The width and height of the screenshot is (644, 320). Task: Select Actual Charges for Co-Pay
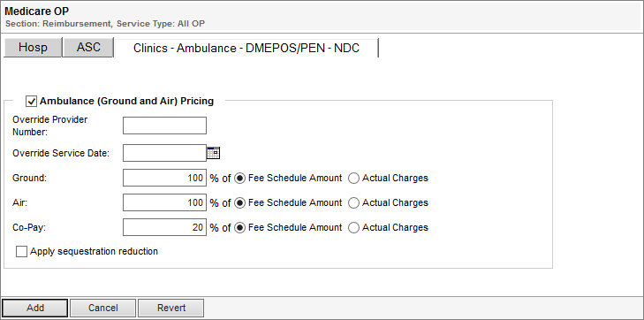353,227
